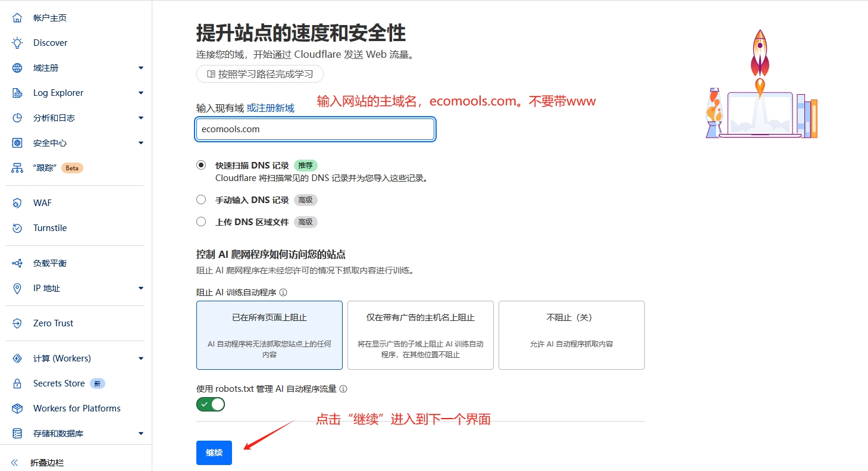Click the 新 badge beside Secrets Store
868x471 pixels.
point(98,383)
